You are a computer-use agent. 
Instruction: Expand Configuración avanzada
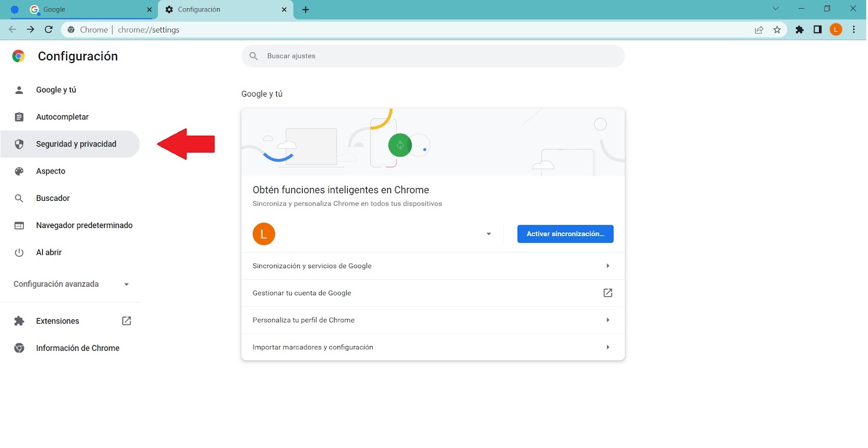[x=71, y=284]
